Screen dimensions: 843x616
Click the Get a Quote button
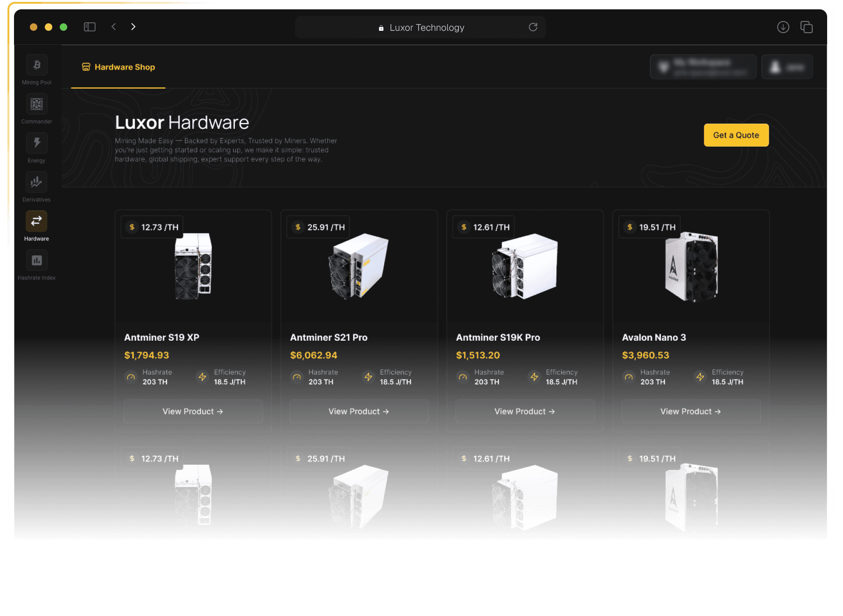[736, 135]
